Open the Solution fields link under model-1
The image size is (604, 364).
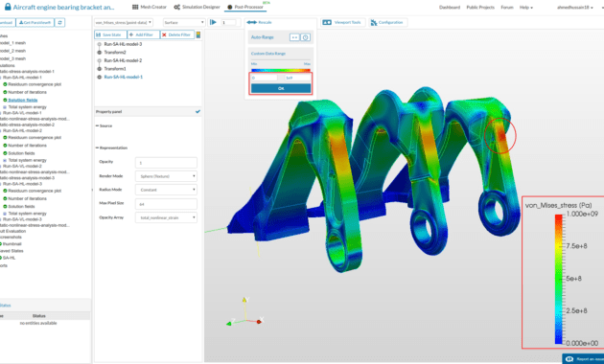[23, 100]
